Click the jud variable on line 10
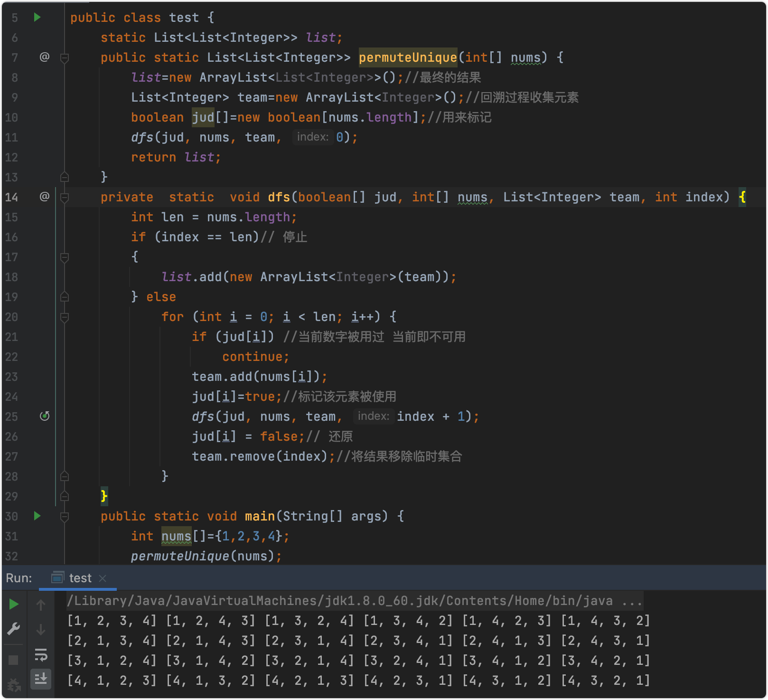This screenshot has width=768, height=700. 203,117
